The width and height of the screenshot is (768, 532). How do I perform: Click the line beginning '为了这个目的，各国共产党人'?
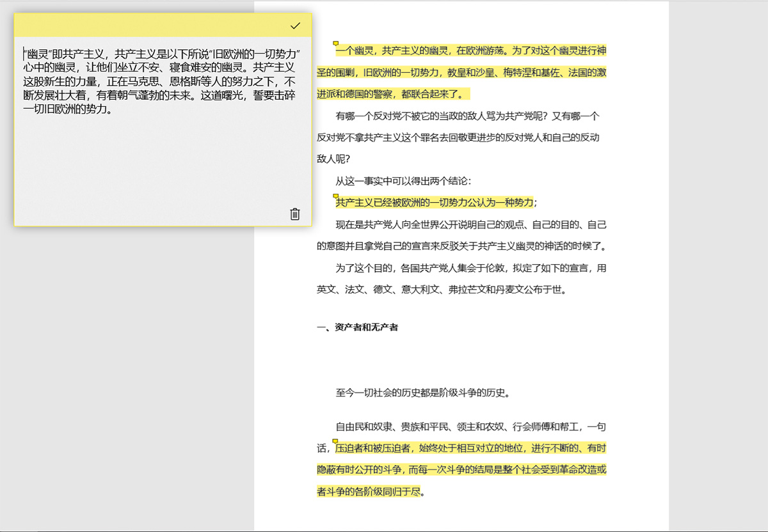click(x=470, y=268)
